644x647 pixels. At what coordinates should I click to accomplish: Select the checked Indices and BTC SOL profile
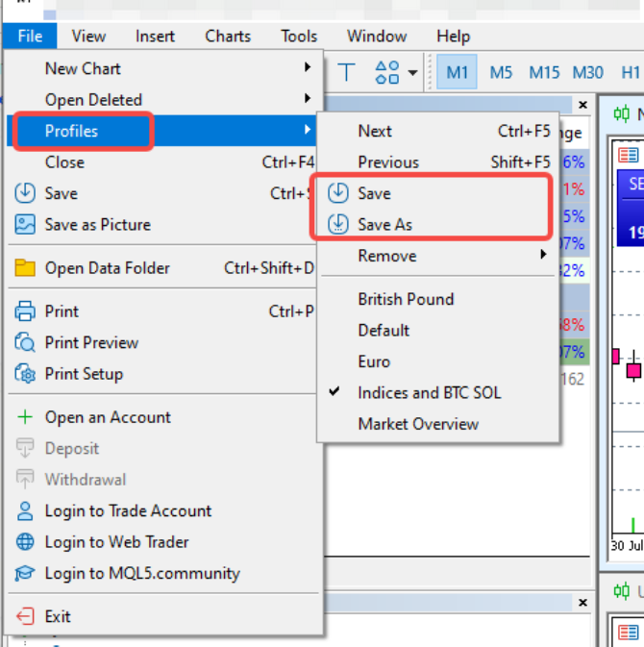click(429, 392)
